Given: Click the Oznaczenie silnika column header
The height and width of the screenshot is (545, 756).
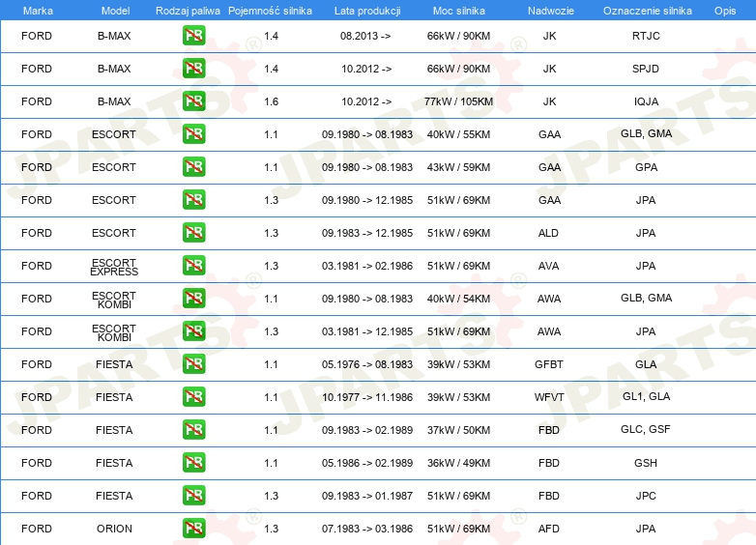Looking at the screenshot, I should click(x=647, y=11).
